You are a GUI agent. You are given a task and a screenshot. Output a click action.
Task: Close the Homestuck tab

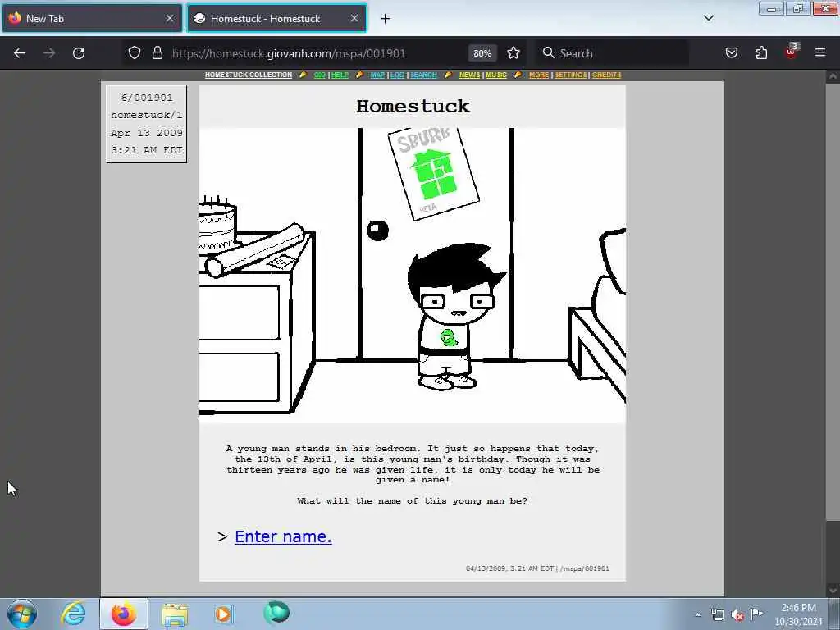354,18
